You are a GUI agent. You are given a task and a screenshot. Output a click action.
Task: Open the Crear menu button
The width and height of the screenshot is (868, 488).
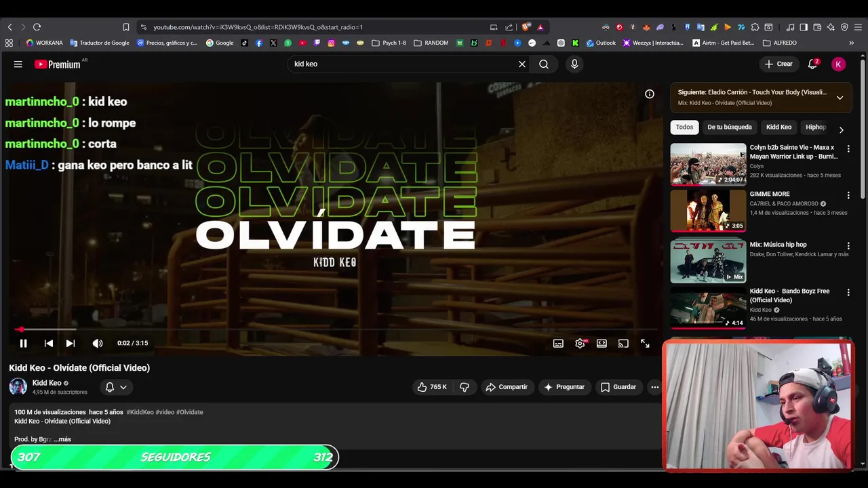coord(778,64)
